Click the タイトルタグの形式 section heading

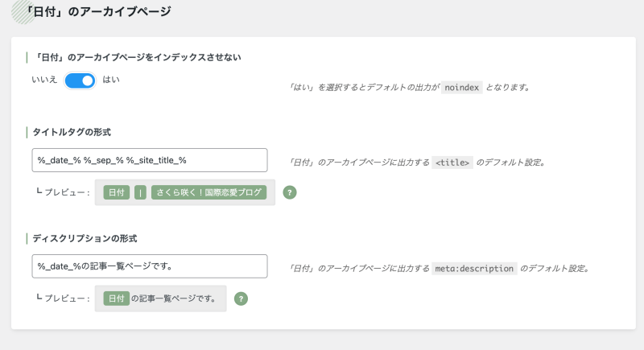point(72,132)
